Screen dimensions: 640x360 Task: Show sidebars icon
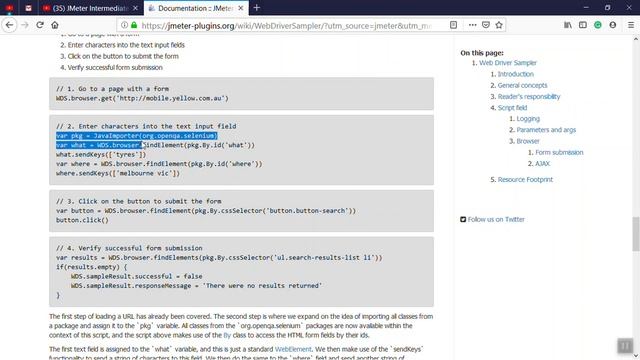pos(582,25)
